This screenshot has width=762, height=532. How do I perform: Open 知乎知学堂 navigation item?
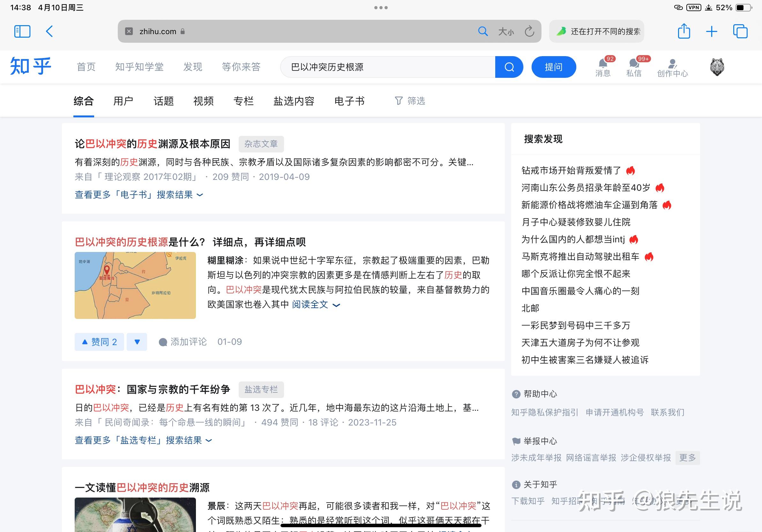pos(139,67)
